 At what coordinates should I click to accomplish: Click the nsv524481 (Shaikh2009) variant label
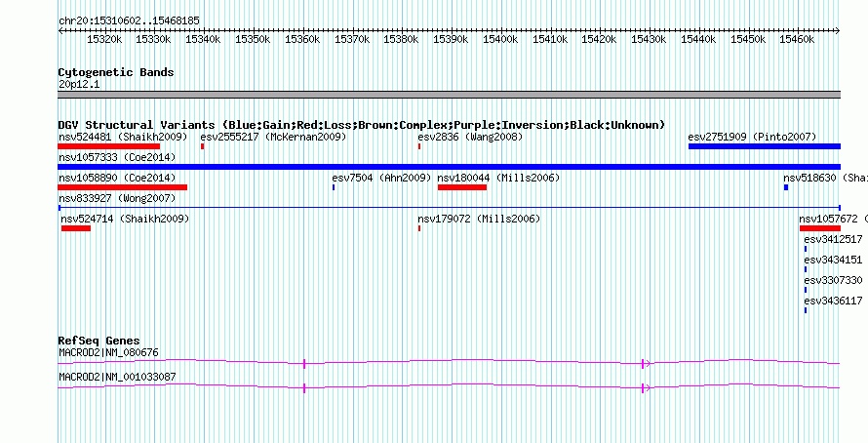(x=123, y=137)
